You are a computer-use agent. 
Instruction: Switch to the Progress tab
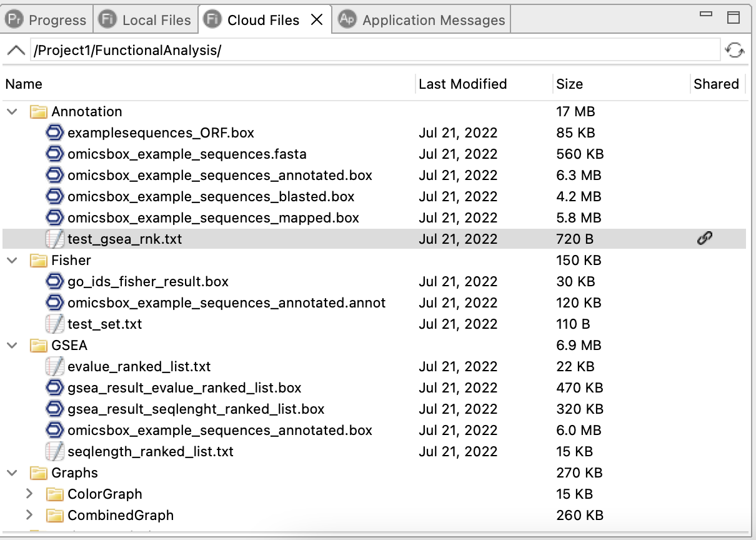[47, 20]
